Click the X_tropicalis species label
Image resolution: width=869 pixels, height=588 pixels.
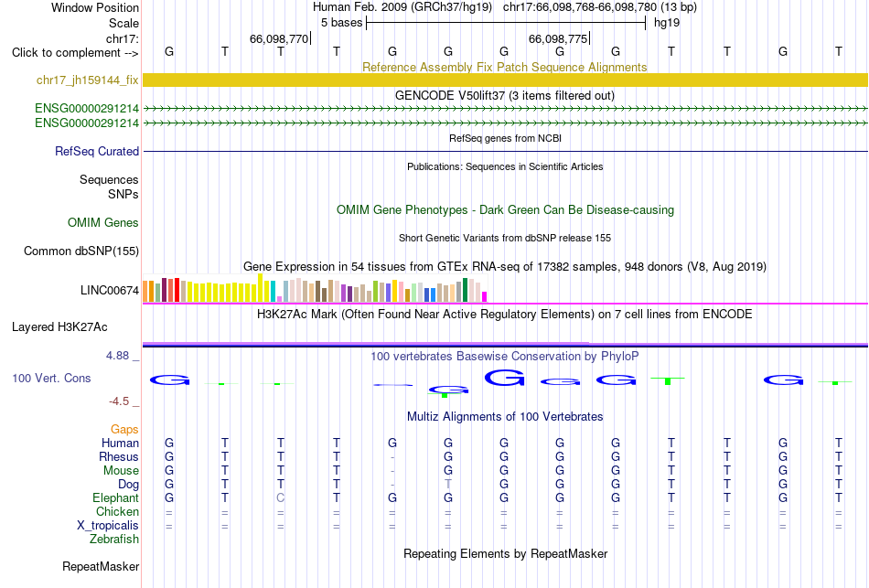[x=108, y=526]
